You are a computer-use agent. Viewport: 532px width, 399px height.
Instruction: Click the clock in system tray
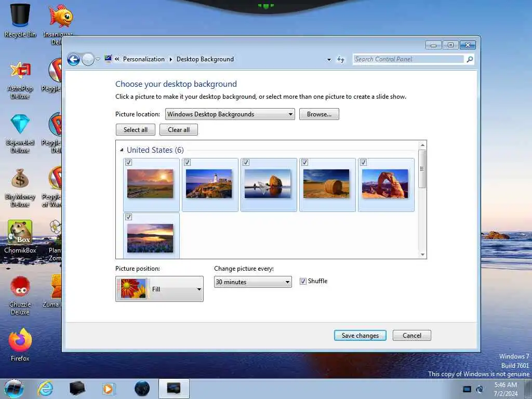(x=506, y=389)
